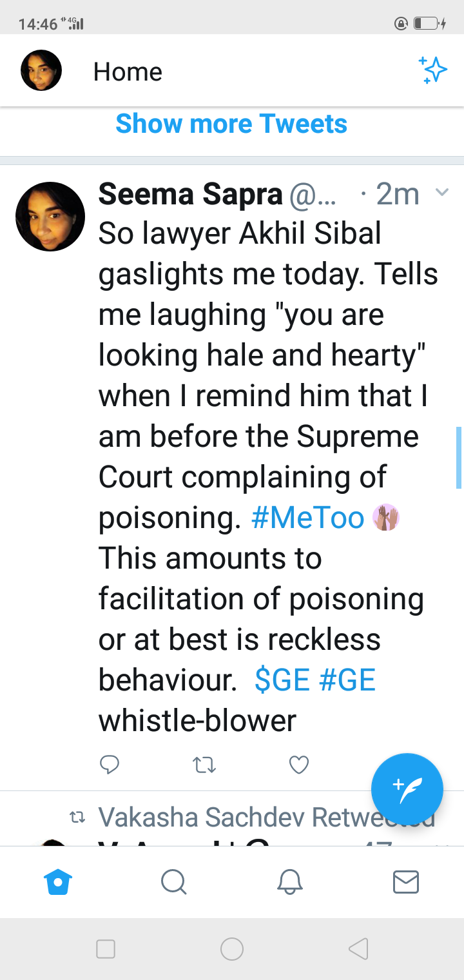
Task: Open the Messages envelope tab
Action: pos(406,881)
